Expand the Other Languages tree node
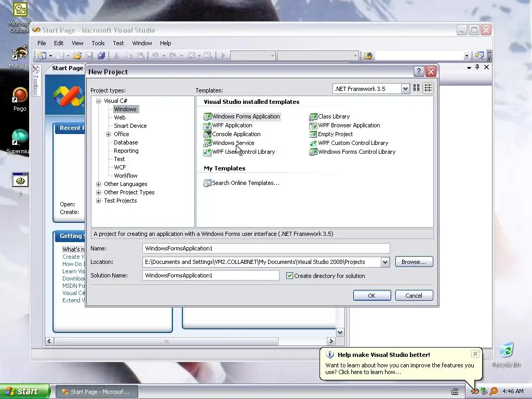 tap(98, 184)
